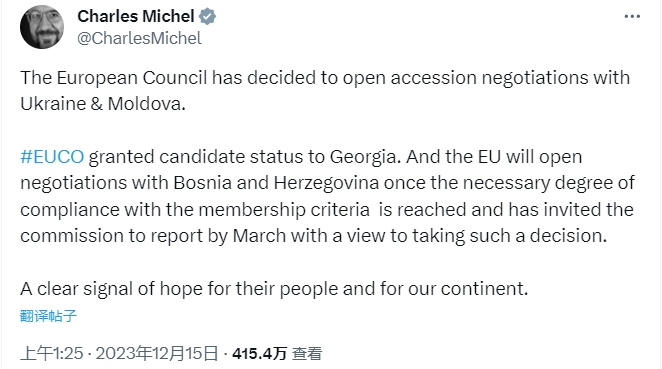Click the "Ukraine & Moldova." text line
The width and height of the screenshot is (662, 369).
[103, 104]
